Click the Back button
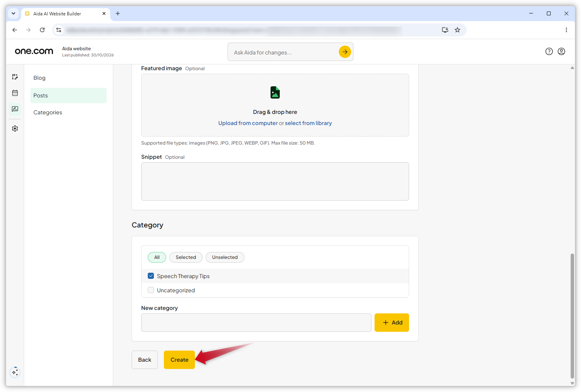This screenshot has height=392, width=581. click(x=145, y=360)
